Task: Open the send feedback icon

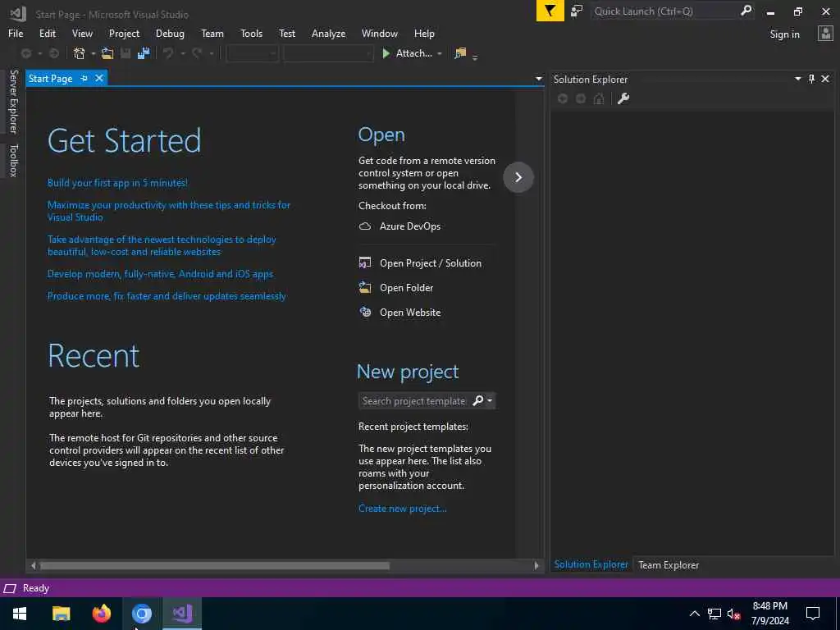Action: point(577,11)
